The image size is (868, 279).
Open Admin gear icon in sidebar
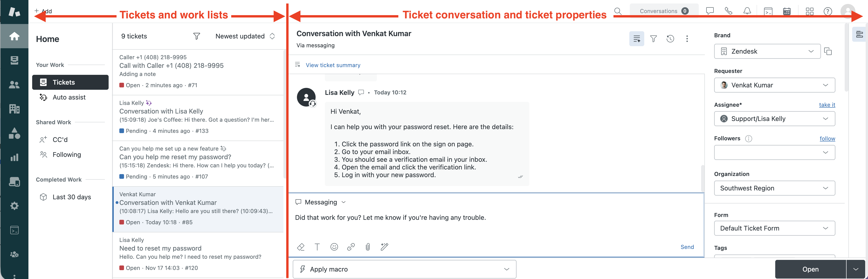(x=14, y=206)
